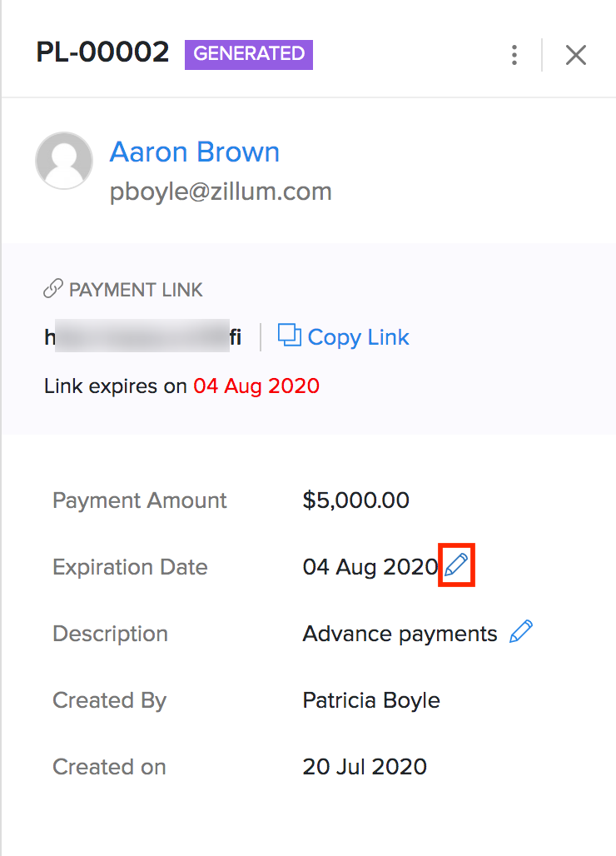Click the GENERATED status badge
This screenshot has height=856, width=616.
(249, 54)
